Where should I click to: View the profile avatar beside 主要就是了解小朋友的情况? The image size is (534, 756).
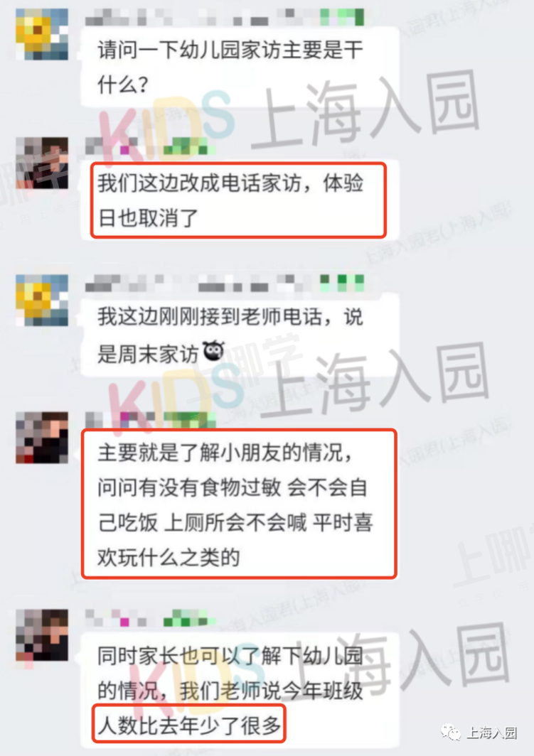(x=42, y=438)
